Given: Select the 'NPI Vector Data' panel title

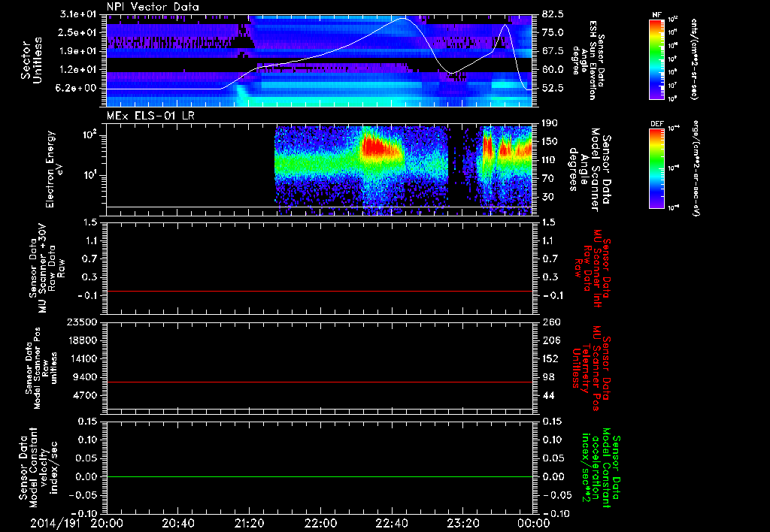Looking at the screenshot, I should [153, 7].
